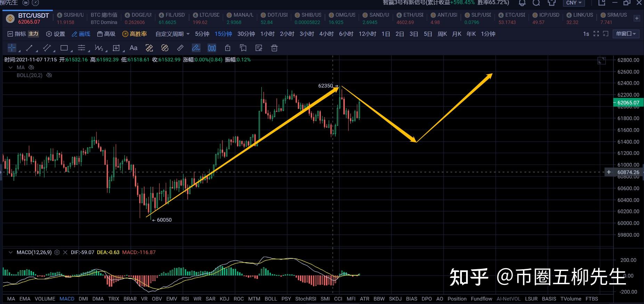
Task: Switch to the 周K timeframe
Action: coord(442,34)
